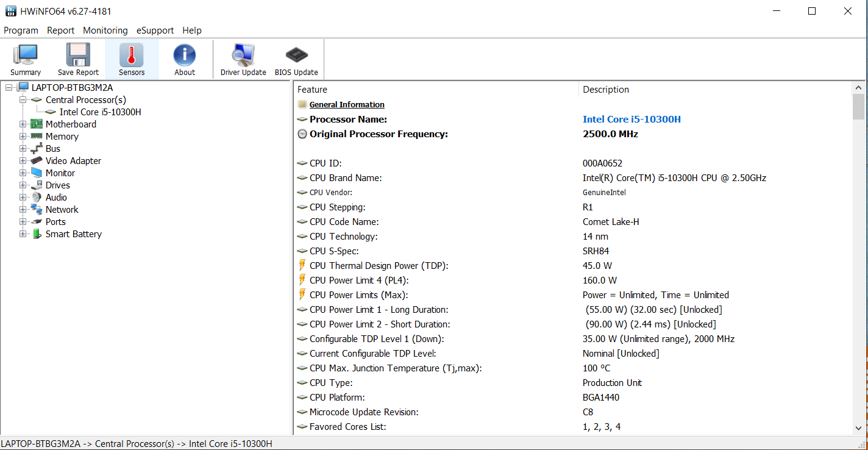Click the Save Report floppy icon
The height and width of the screenshot is (450, 868).
tap(78, 56)
